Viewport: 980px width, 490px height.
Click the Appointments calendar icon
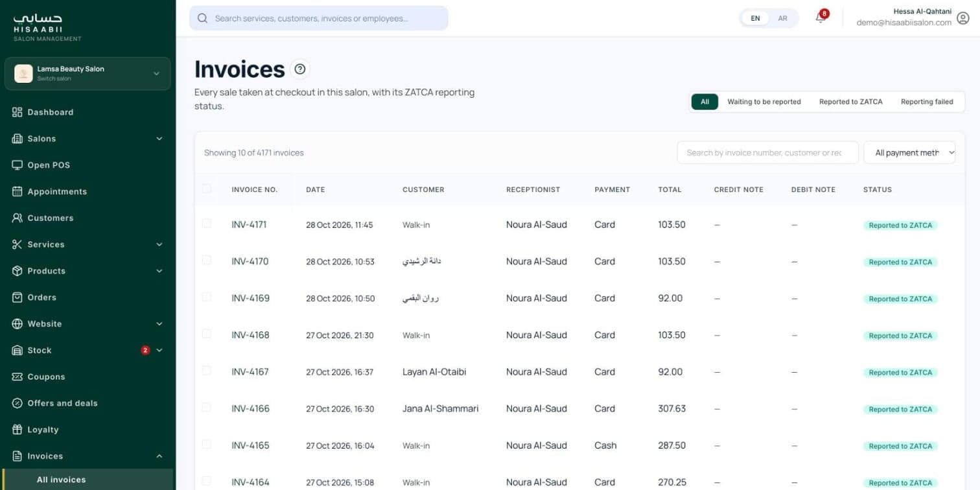[x=17, y=192]
